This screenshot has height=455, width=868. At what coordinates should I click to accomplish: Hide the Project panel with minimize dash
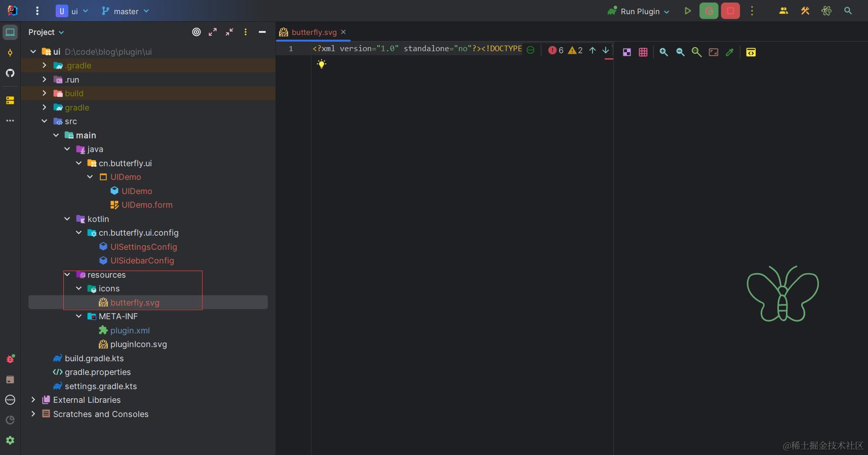[262, 32]
